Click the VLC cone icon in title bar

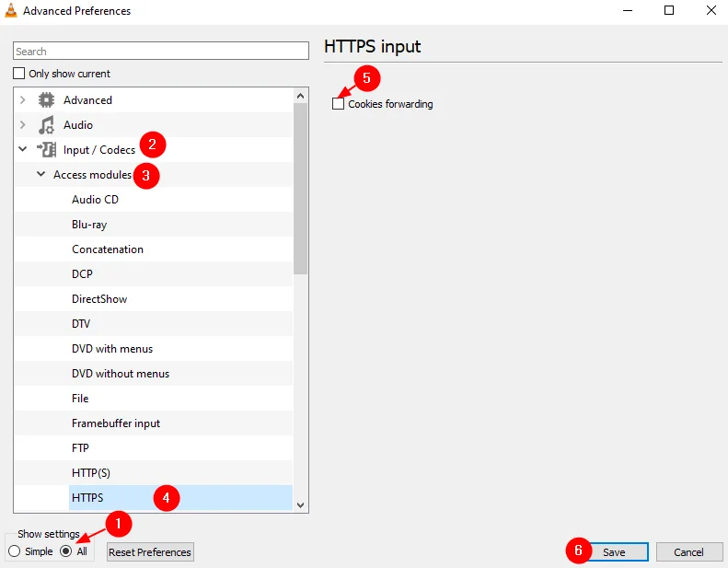point(11,10)
